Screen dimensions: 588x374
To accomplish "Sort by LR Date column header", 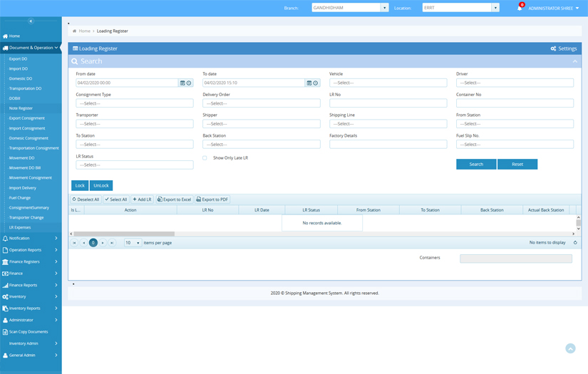I will (262, 210).
